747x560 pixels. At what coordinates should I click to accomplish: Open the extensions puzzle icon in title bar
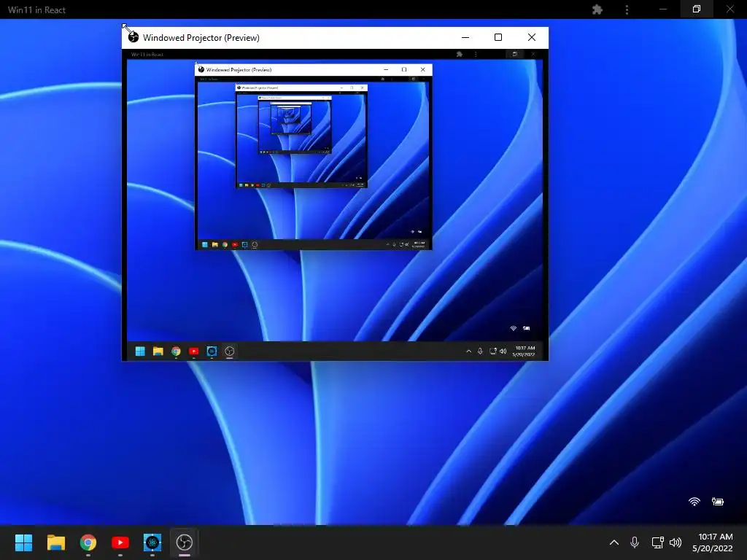597,9
